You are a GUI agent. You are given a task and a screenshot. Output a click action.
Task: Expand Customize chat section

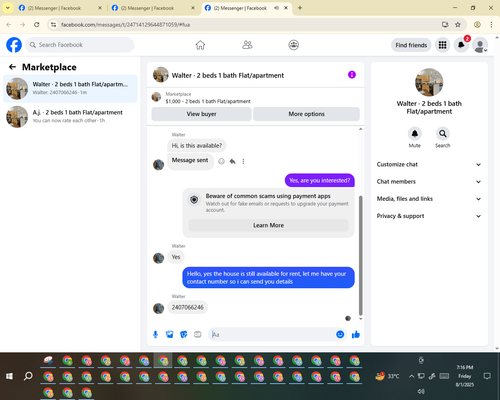pyautogui.click(x=429, y=164)
